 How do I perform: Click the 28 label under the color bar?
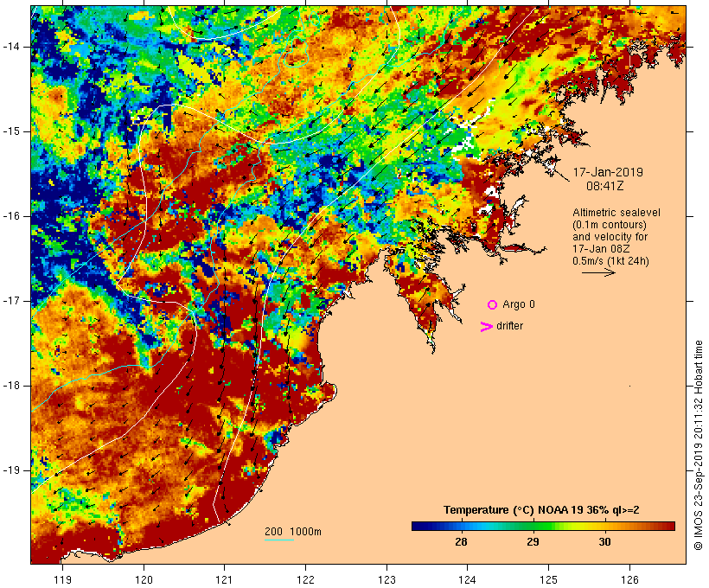pyautogui.click(x=461, y=541)
